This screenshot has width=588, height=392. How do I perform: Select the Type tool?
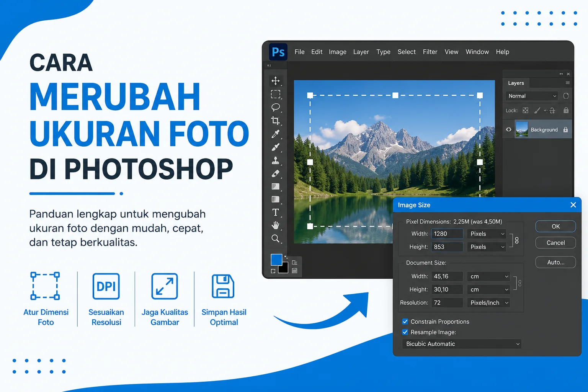276,212
